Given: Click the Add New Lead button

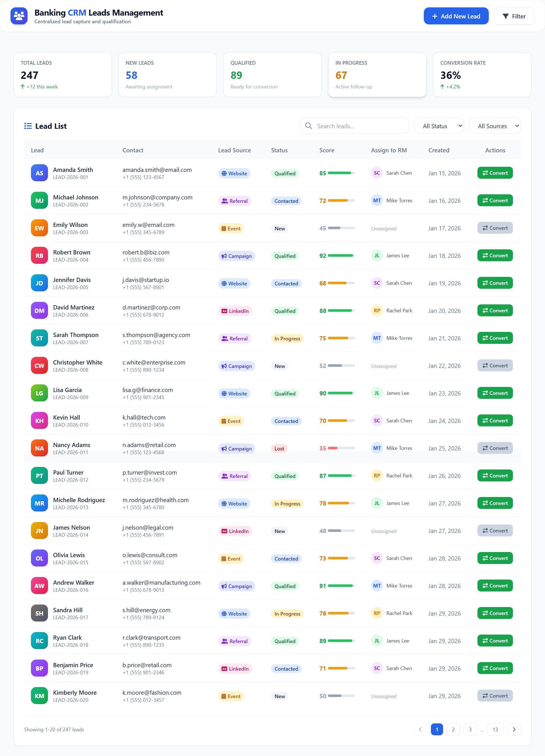Looking at the screenshot, I should click(x=456, y=16).
